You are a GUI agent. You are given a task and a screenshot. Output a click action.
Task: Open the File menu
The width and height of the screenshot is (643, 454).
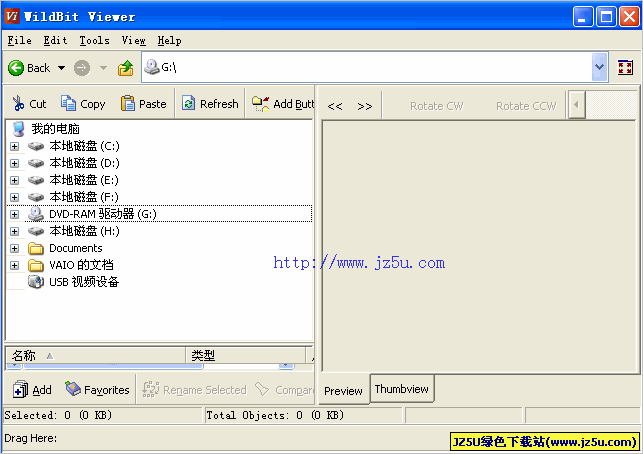pos(19,41)
